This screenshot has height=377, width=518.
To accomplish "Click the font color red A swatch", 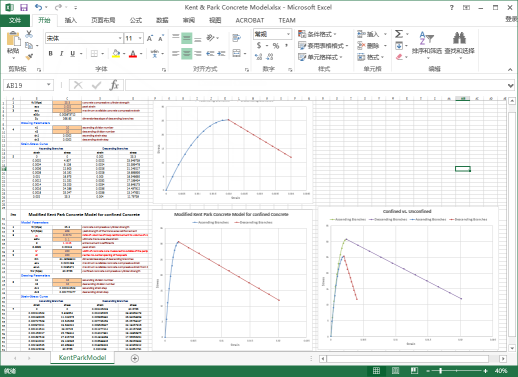I will tap(133, 53).
